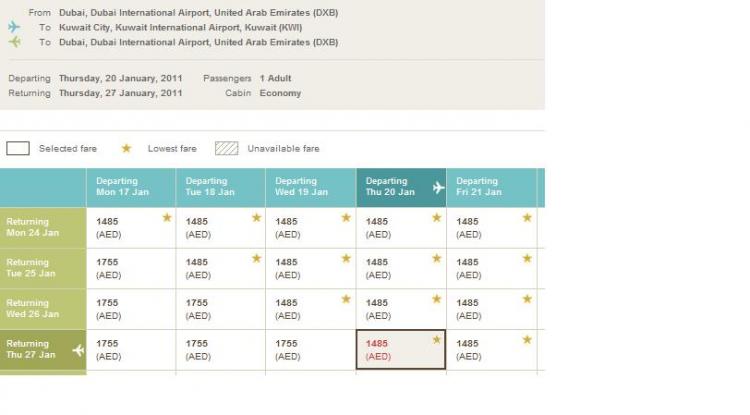
Task: Select the highlighted red 1485 fare cell
Action: [400, 350]
